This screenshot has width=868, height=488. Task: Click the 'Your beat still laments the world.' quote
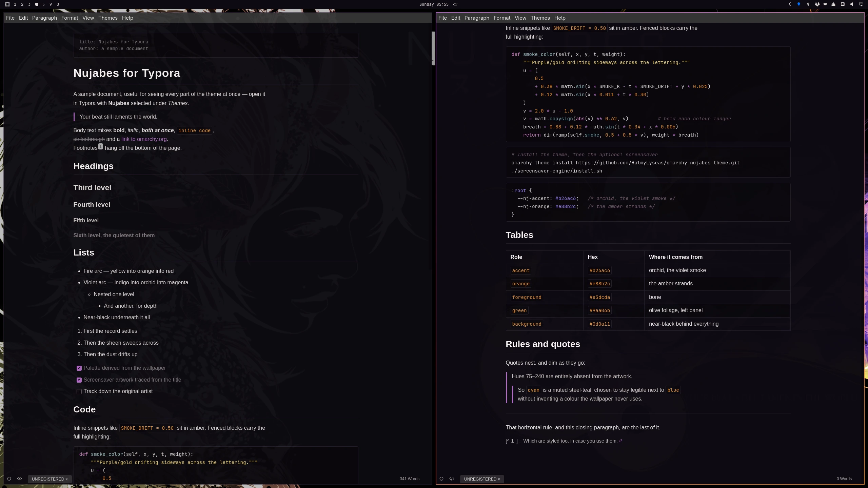pyautogui.click(x=118, y=117)
